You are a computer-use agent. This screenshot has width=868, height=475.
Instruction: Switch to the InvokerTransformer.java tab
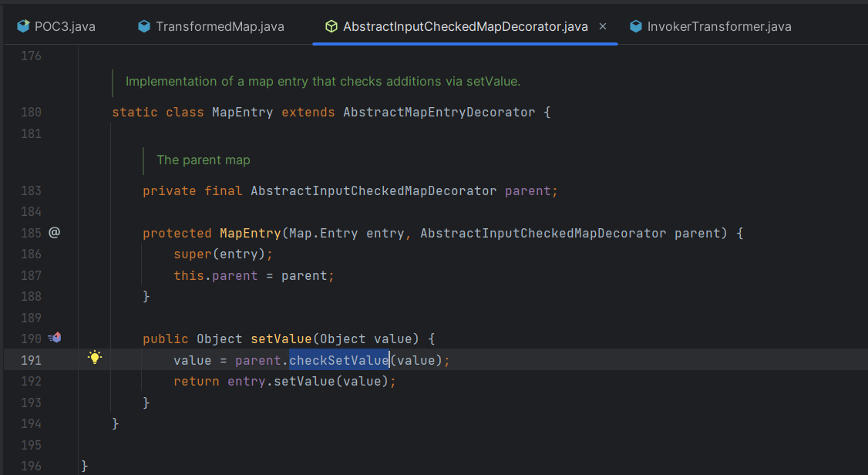coord(718,26)
